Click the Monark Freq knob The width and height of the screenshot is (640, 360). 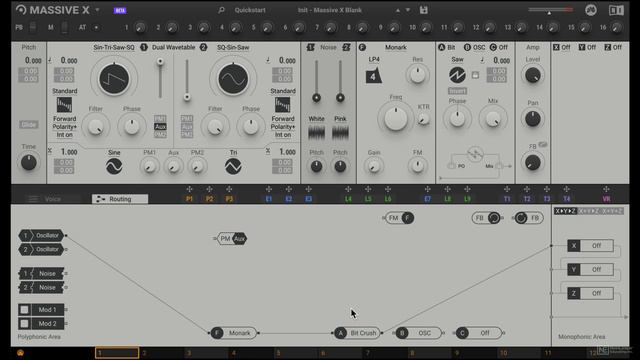point(395,118)
